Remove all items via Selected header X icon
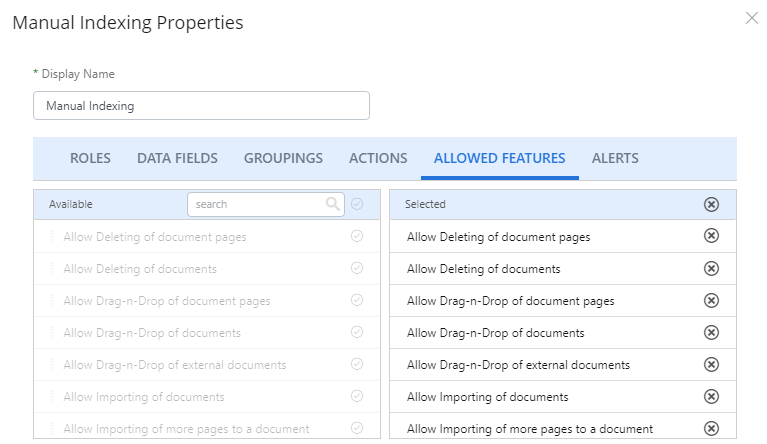 pyautogui.click(x=711, y=204)
